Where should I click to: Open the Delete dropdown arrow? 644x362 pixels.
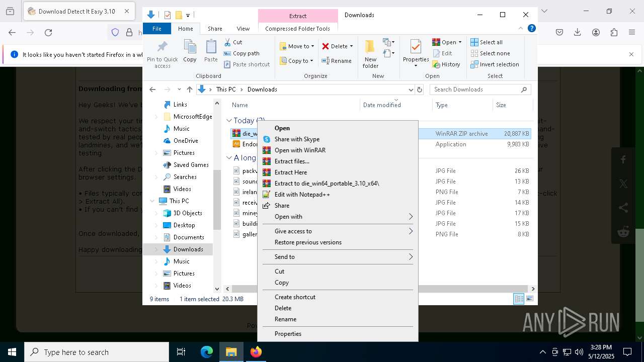351,46
